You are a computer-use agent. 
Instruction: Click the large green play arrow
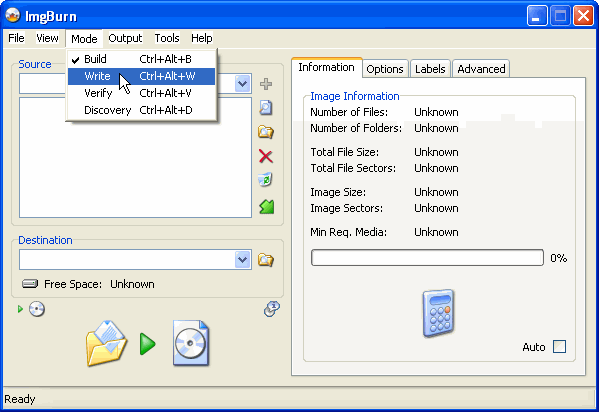pyautogui.click(x=147, y=344)
